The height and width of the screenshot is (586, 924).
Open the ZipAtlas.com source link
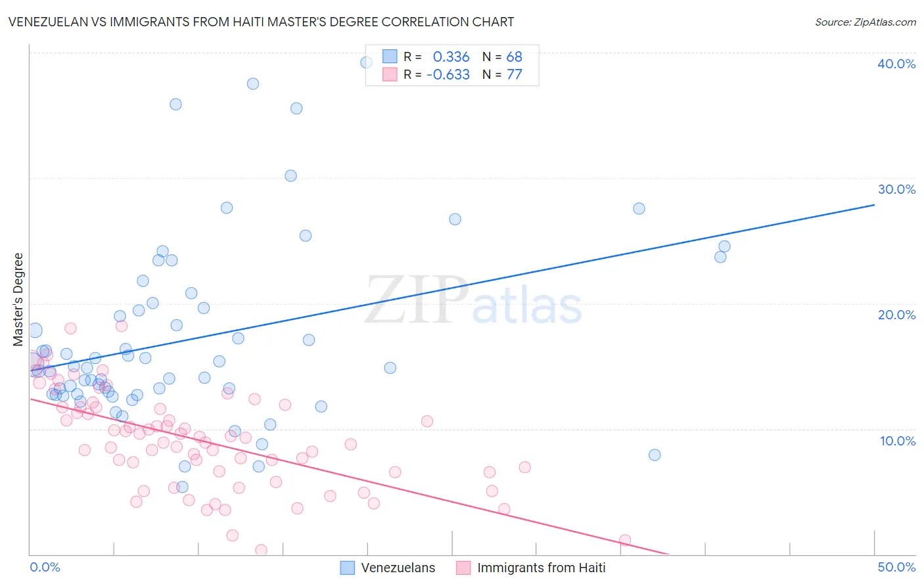[866, 22]
